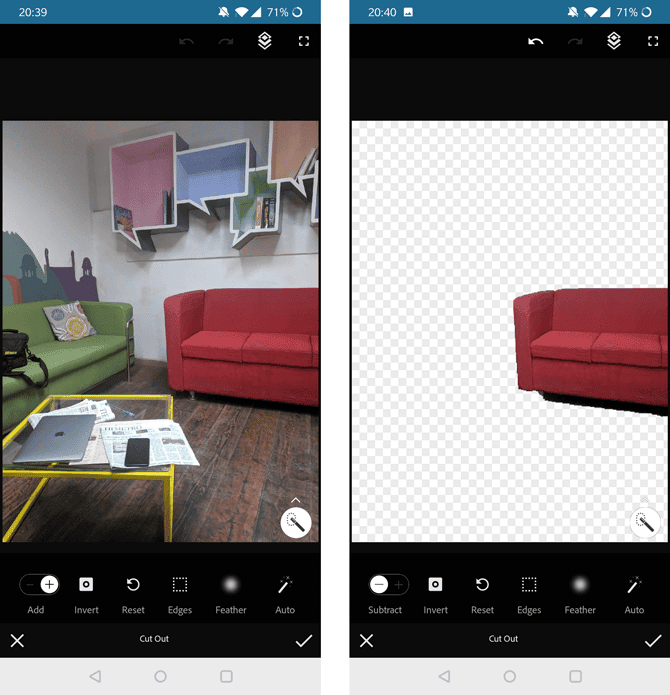Image resolution: width=670 pixels, height=695 pixels.
Task: Tap Android back button under right screen
Action: pyautogui.click(x=444, y=676)
